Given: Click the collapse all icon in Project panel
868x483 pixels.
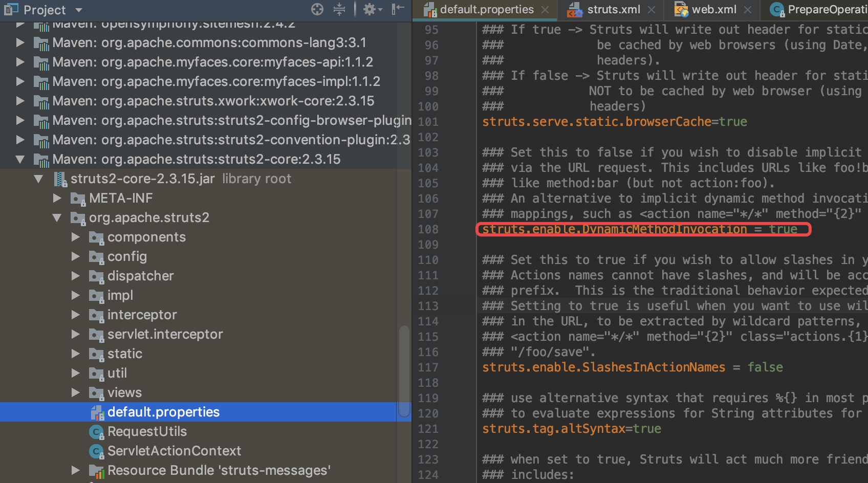Looking at the screenshot, I should pos(339,9).
